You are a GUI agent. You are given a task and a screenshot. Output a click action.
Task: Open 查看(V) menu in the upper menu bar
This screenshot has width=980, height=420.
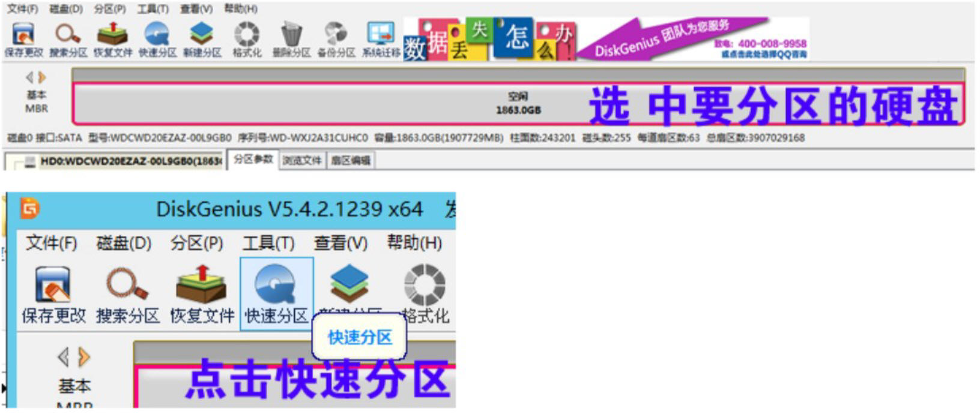pyautogui.click(x=196, y=9)
